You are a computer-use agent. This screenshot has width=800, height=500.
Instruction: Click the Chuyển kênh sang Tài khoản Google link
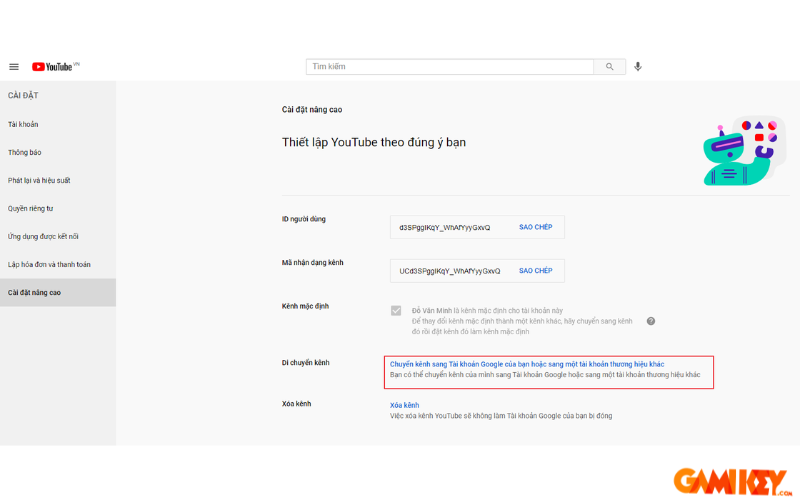click(527, 364)
